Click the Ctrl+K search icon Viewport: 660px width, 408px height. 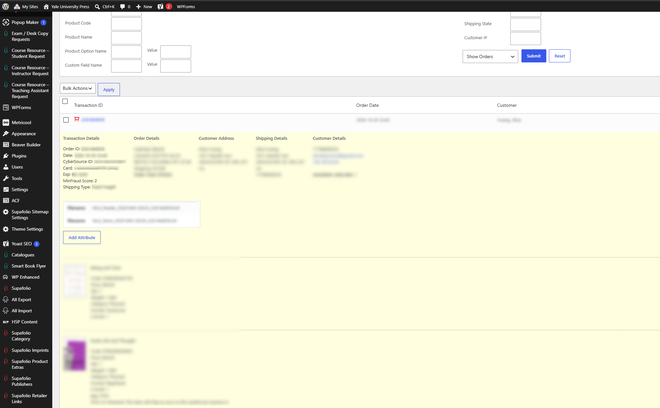click(x=97, y=6)
